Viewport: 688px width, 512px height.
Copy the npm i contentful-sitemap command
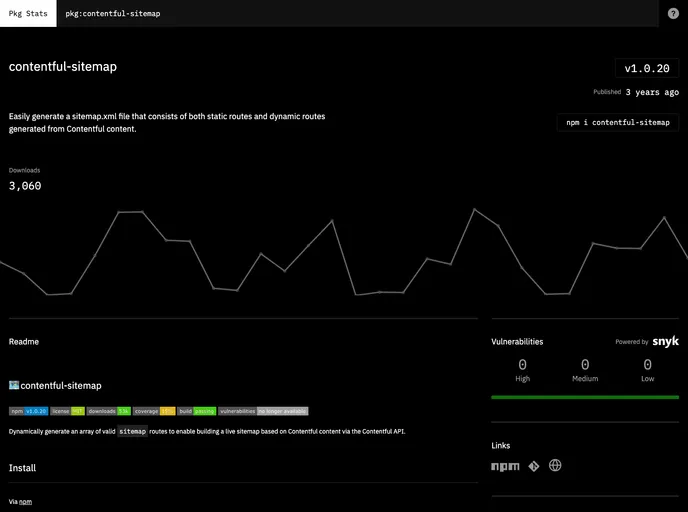(618, 122)
